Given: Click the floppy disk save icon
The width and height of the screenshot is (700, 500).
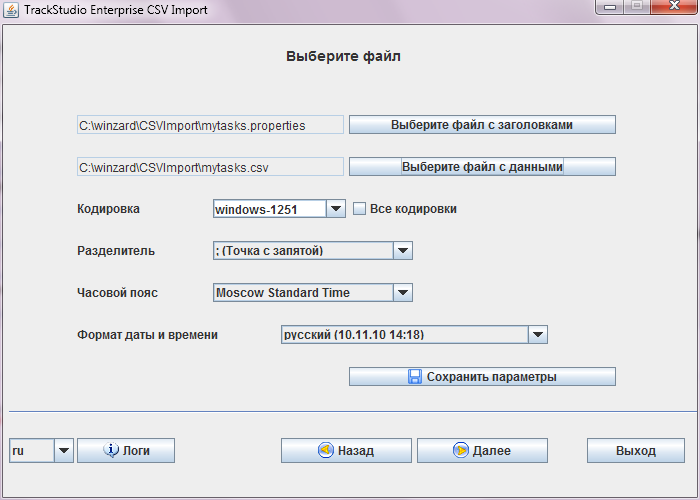Looking at the screenshot, I should pyautogui.click(x=415, y=377).
